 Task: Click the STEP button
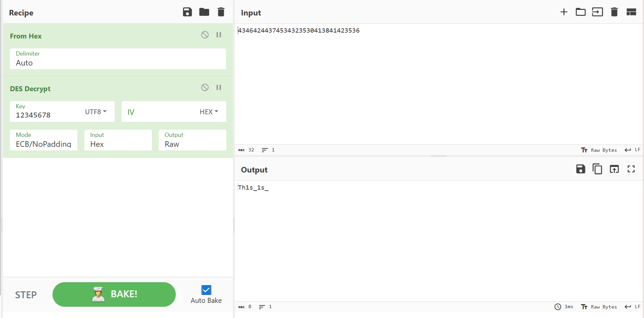[26, 295]
